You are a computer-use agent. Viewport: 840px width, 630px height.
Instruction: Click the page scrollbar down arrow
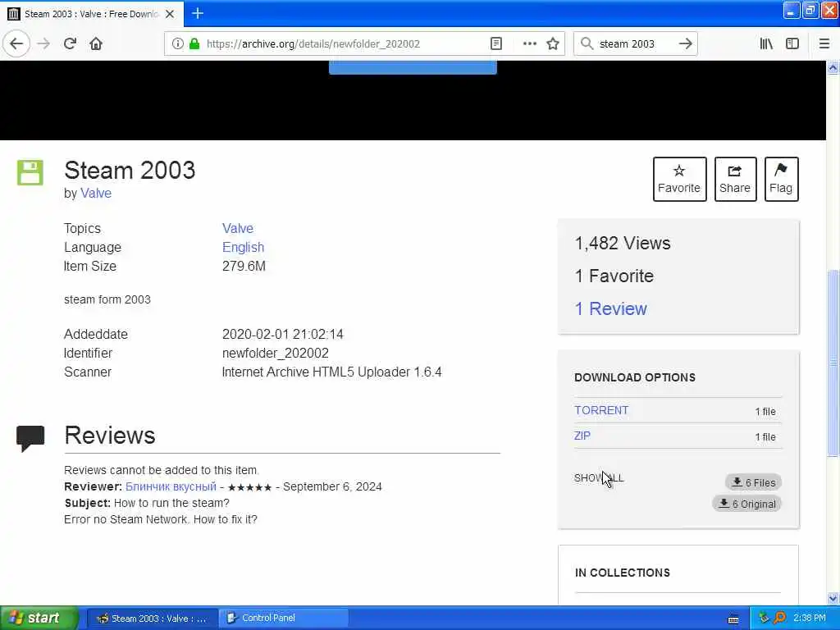click(x=833, y=598)
